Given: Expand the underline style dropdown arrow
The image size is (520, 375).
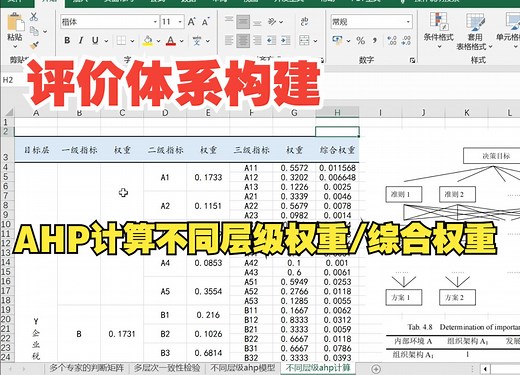Looking at the screenshot, I should (106, 41).
